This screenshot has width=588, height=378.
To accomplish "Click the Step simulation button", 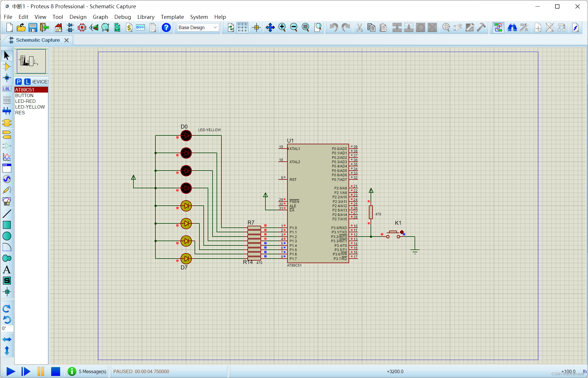I will click(26, 371).
